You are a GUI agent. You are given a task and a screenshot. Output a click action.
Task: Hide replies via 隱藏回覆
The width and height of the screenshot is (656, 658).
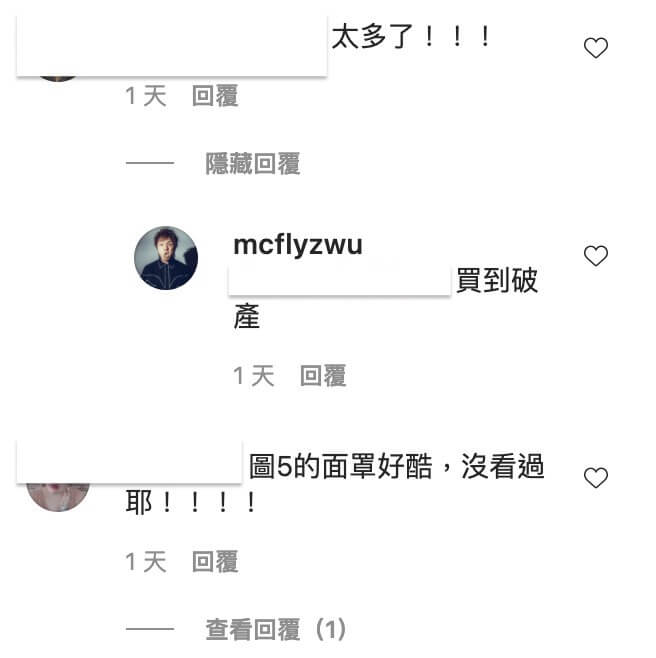click(x=253, y=163)
